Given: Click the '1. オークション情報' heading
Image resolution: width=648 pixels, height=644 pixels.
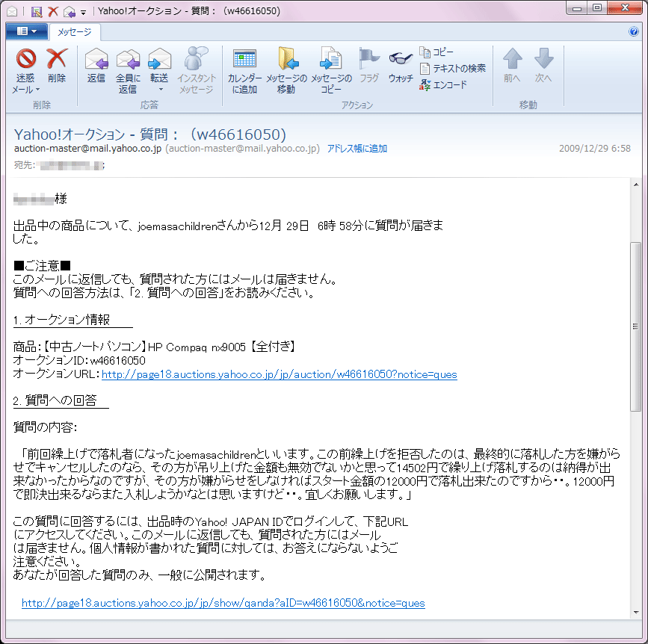Looking at the screenshot, I should tap(61, 320).
